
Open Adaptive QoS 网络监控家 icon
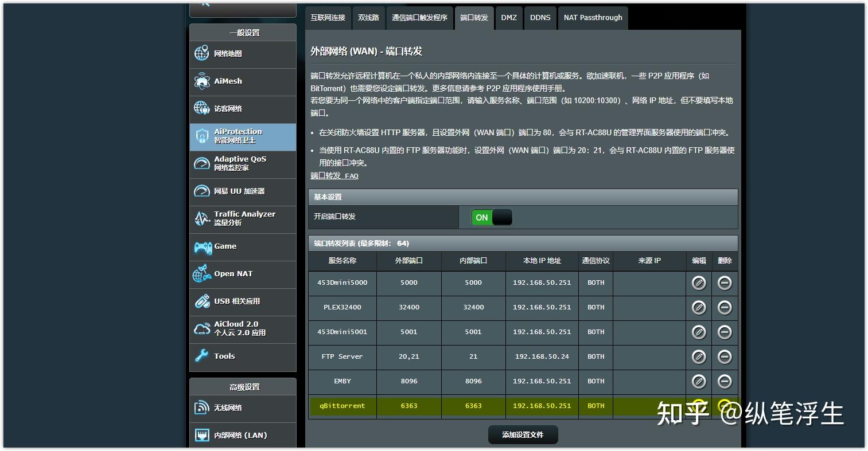201,163
